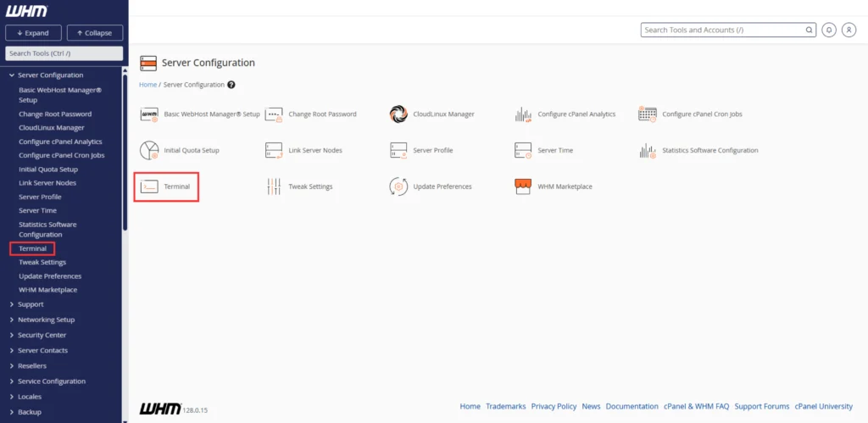Select Statistics Software Configuration in sidebar
The width and height of the screenshot is (868, 423).
click(x=47, y=229)
